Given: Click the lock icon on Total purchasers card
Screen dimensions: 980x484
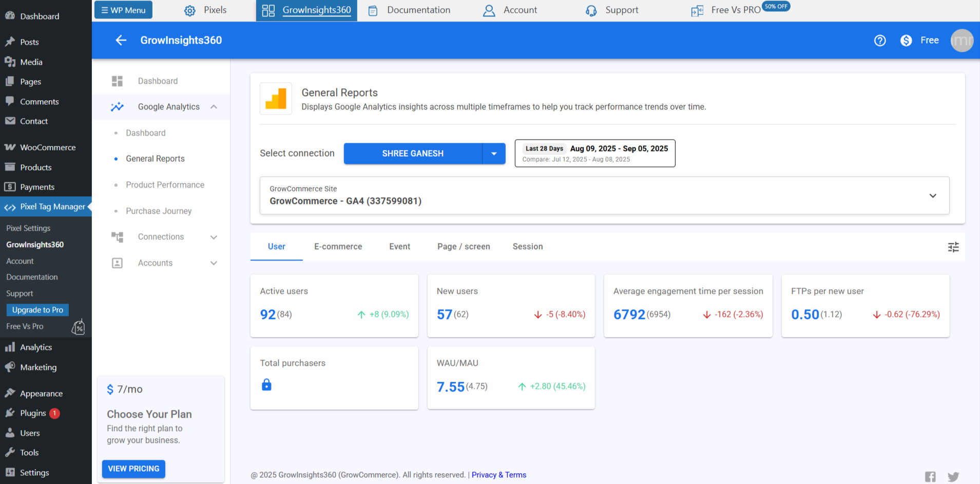Looking at the screenshot, I should [266, 385].
